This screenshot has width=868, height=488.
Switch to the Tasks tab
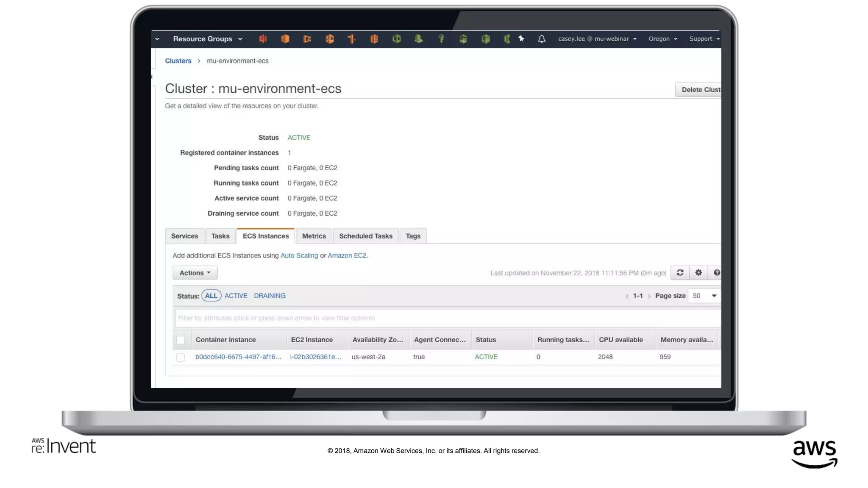220,236
